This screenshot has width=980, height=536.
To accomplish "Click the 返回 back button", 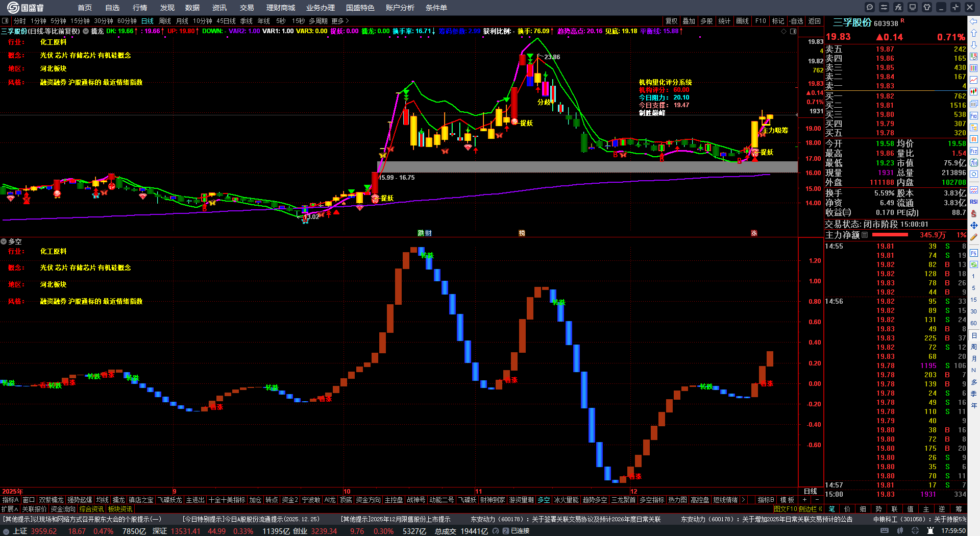I will 815,21.
